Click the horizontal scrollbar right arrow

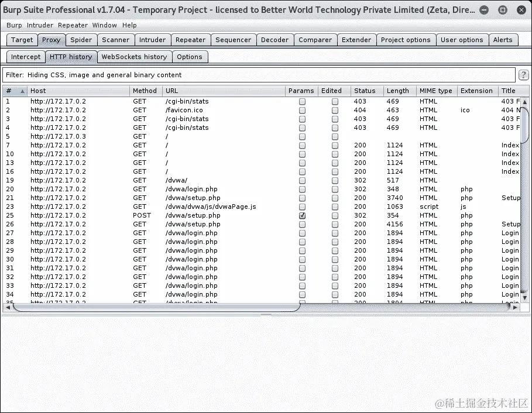(x=515, y=308)
